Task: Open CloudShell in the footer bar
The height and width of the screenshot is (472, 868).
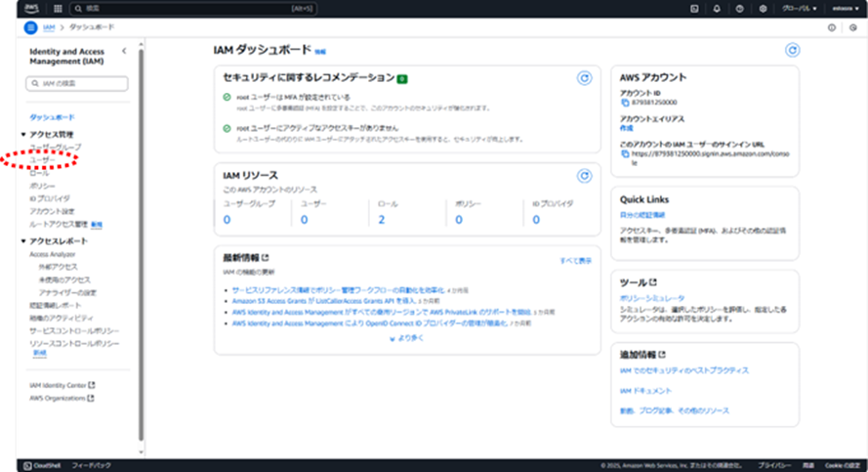Action: (43, 465)
